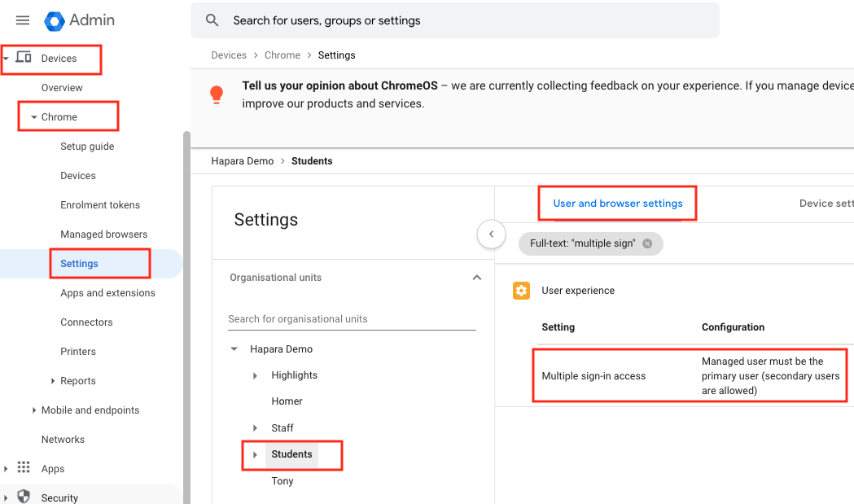The height and width of the screenshot is (504, 854).
Task: Expand the Security sidebar section
Action: click(x=6, y=498)
